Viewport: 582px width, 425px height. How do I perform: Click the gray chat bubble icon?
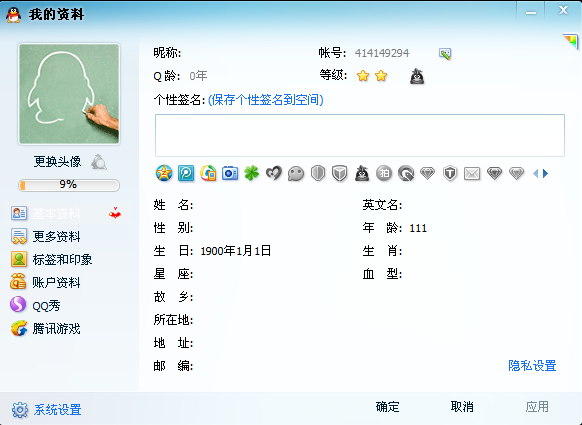click(x=296, y=173)
